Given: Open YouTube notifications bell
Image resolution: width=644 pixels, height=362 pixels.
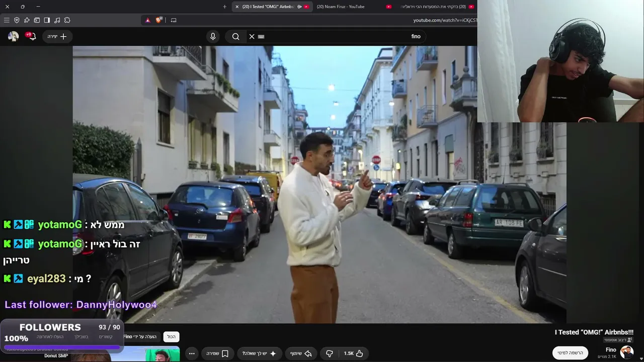Looking at the screenshot, I should click(31, 36).
